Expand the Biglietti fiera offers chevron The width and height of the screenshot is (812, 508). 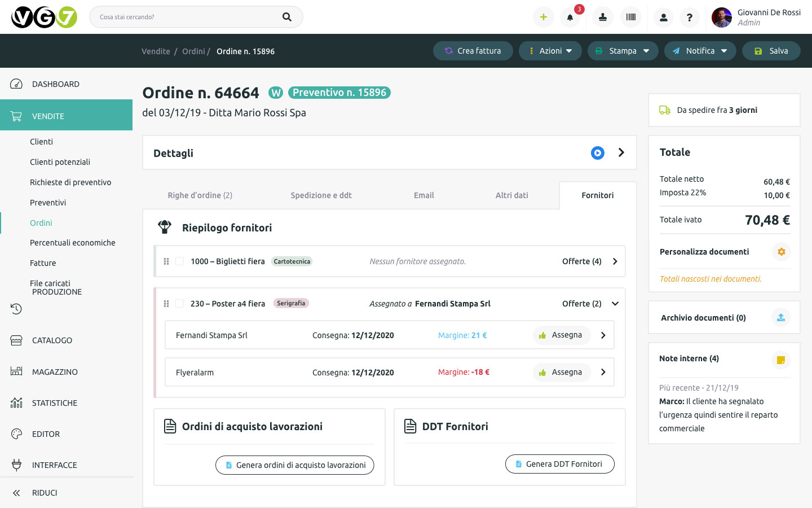[615, 261]
